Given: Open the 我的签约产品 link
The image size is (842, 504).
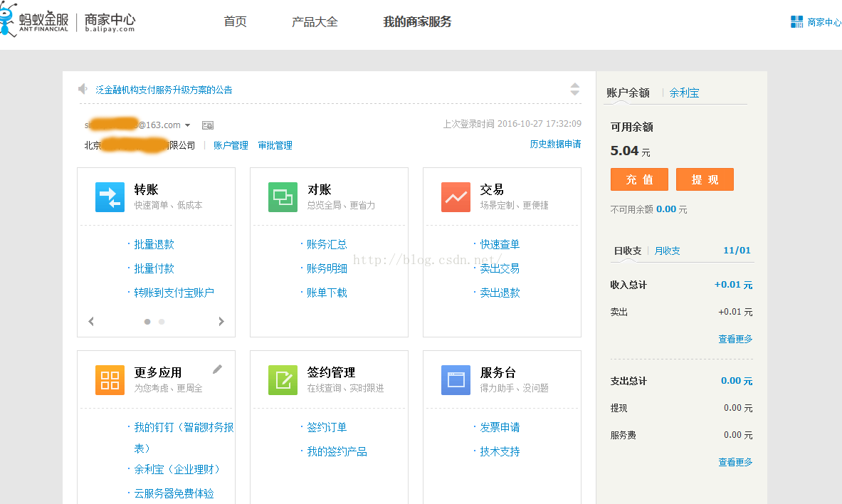Looking at the screenshot, I should click(337, 451).
